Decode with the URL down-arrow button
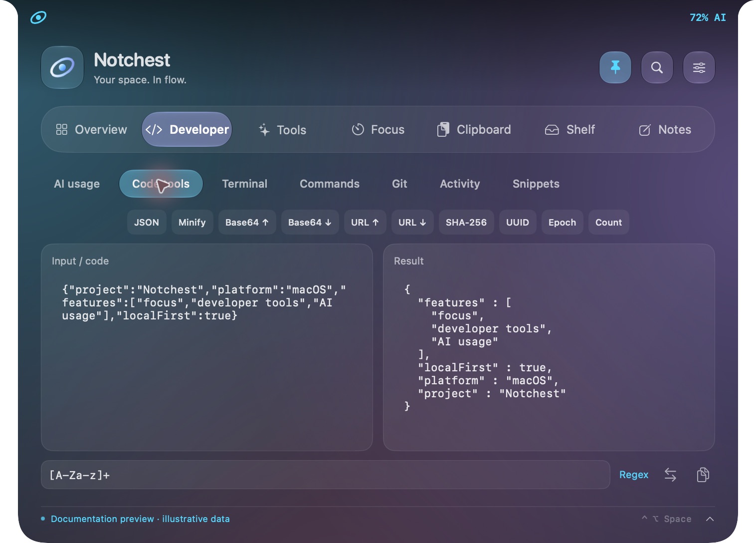Screen dimensions: 756x543 [x=412, y=223]
